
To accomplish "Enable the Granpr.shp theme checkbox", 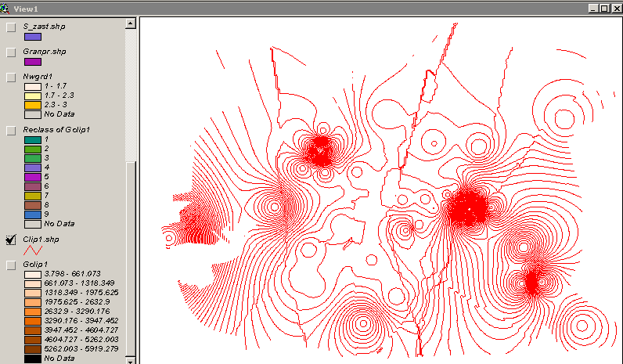I will coord(11,52).
